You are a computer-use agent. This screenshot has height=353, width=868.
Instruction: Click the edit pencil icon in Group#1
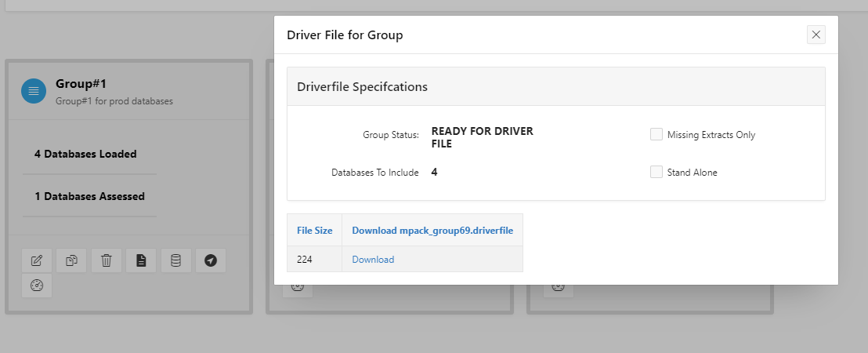(x=37, y=260)
